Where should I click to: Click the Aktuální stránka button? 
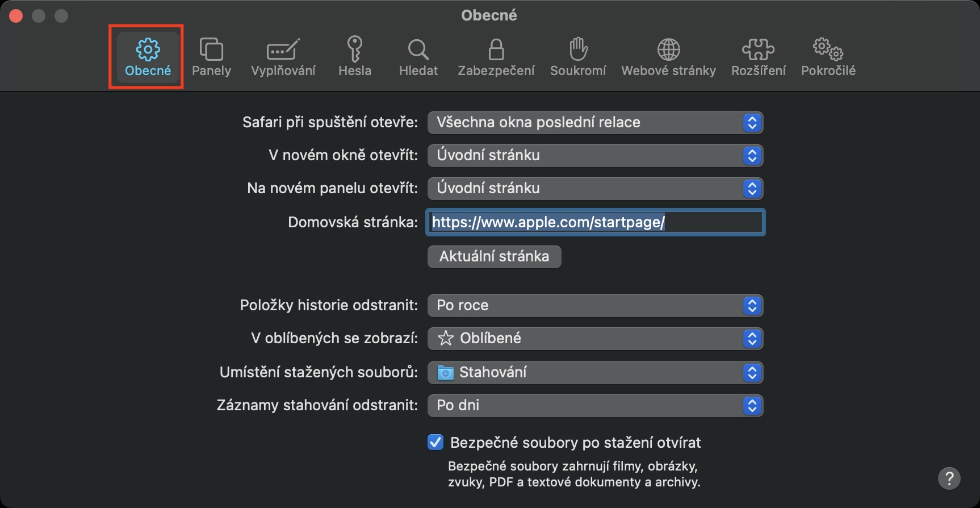point(494,256)
